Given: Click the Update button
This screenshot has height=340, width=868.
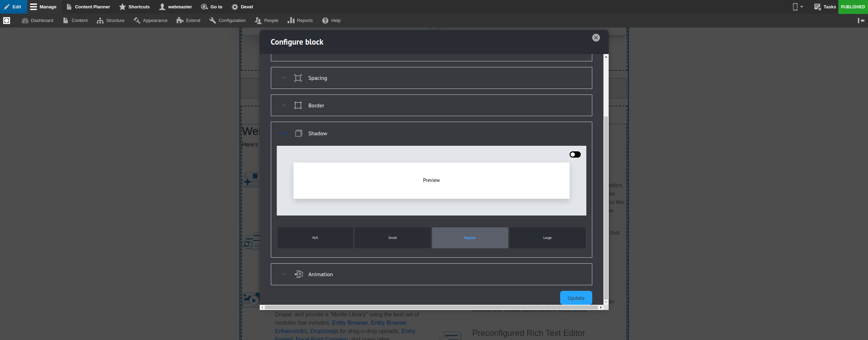Looking at the screenshot, I should [x=576, y=298].
